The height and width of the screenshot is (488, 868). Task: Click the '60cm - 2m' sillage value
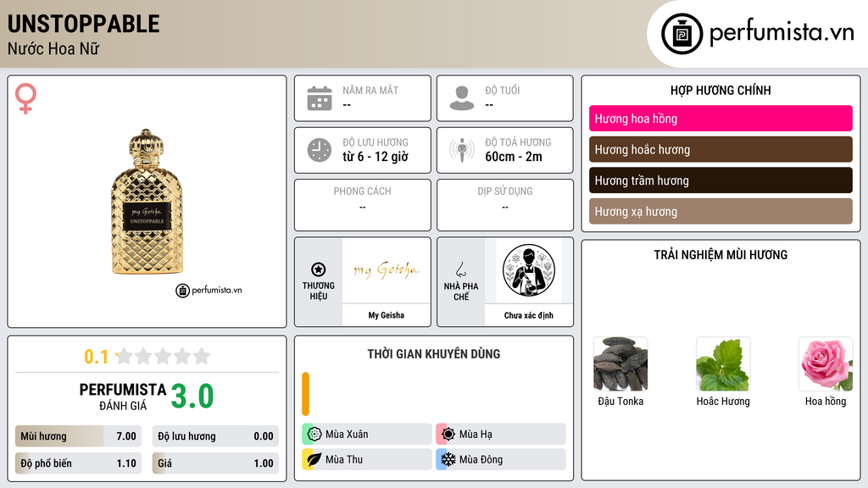(514, 157)
